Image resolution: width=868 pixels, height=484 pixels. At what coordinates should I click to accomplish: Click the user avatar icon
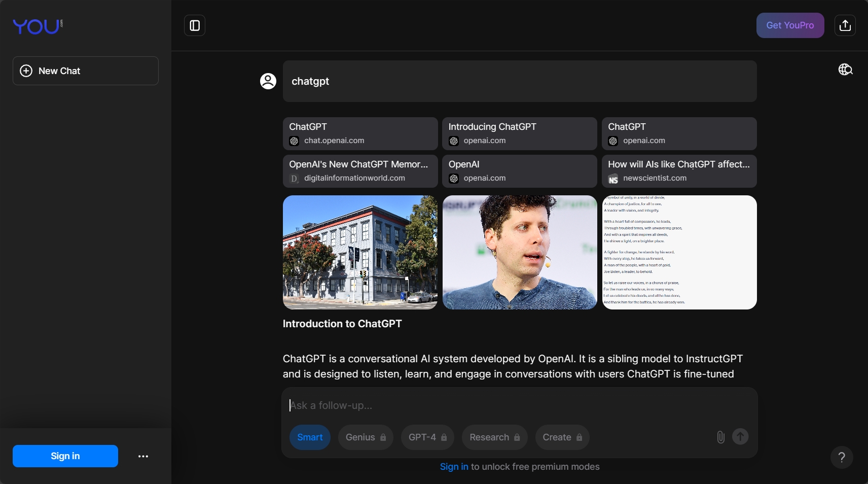[268, 81]
